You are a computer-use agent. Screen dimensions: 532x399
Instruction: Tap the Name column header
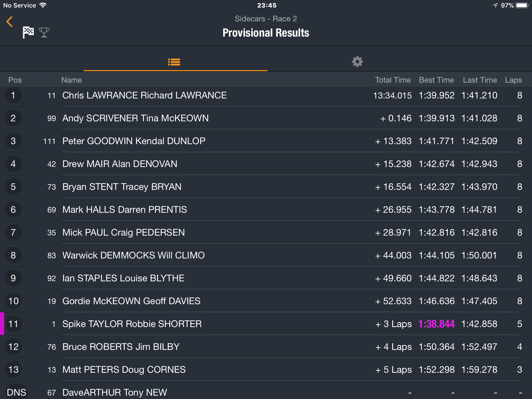coord(71,80)
